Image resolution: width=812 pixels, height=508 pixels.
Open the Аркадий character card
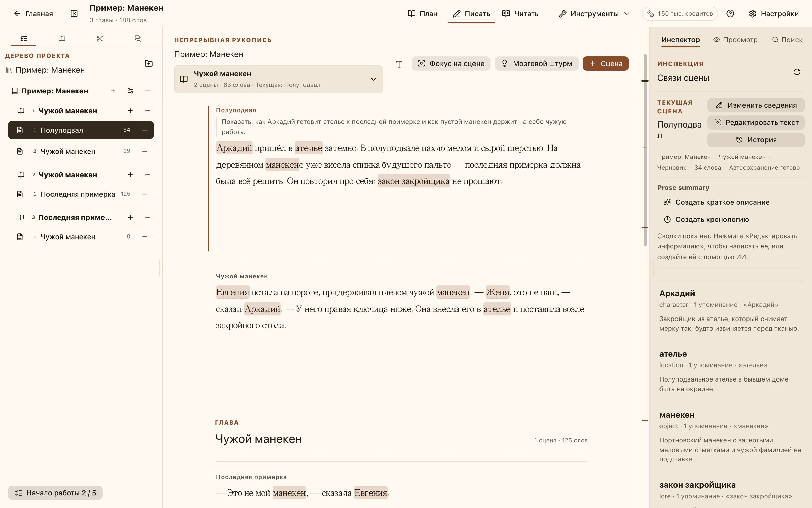point(731,310)
